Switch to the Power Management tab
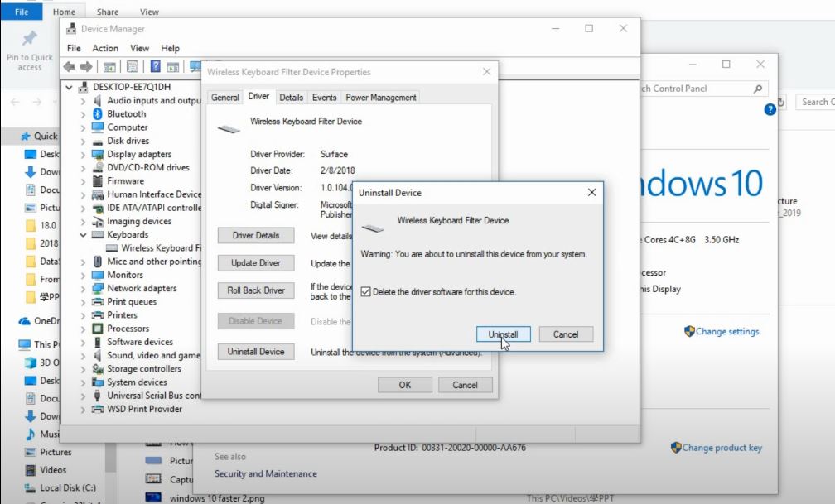 point(381,98)
